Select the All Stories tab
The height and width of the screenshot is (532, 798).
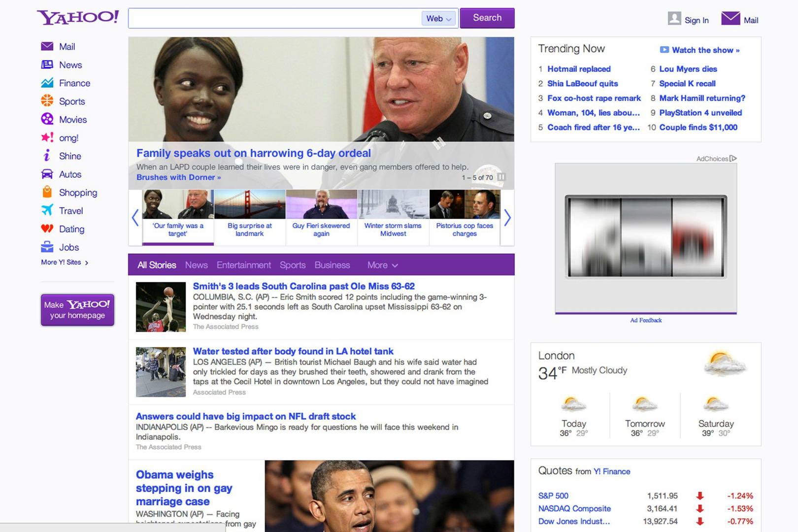pyautogui.click(x=157, y=265)
